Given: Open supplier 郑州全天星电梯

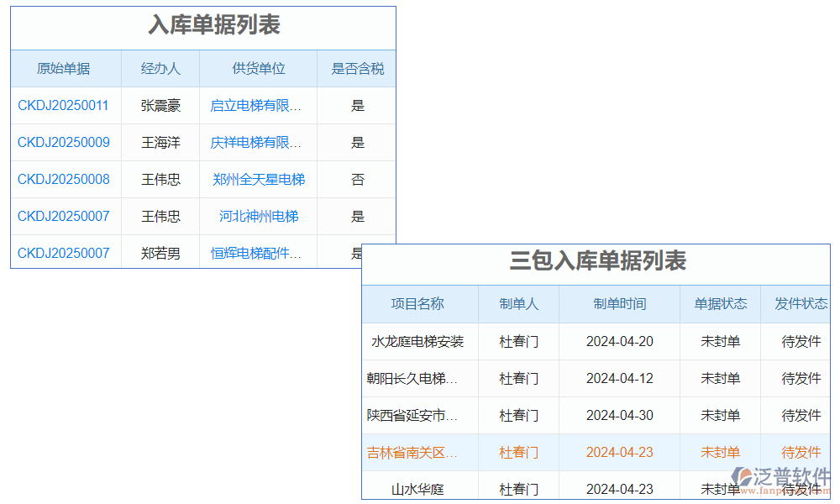Looking at the screenshot, I should [258, 179].
